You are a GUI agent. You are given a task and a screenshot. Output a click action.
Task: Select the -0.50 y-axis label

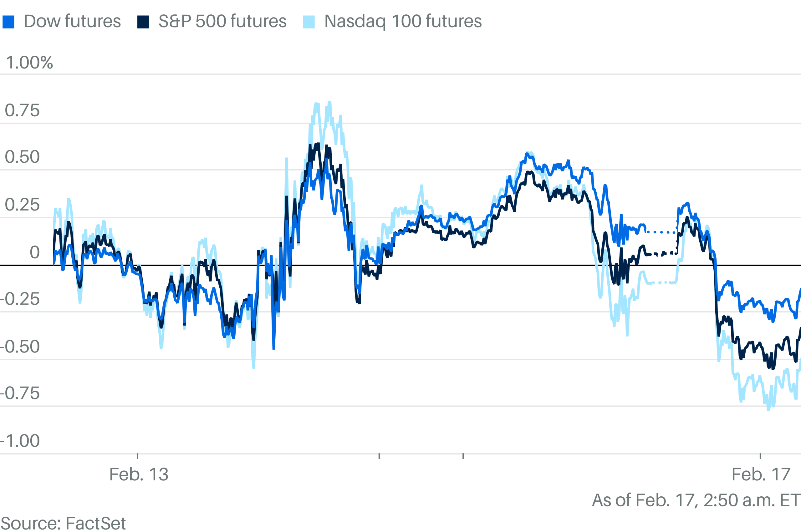[20, 347]
